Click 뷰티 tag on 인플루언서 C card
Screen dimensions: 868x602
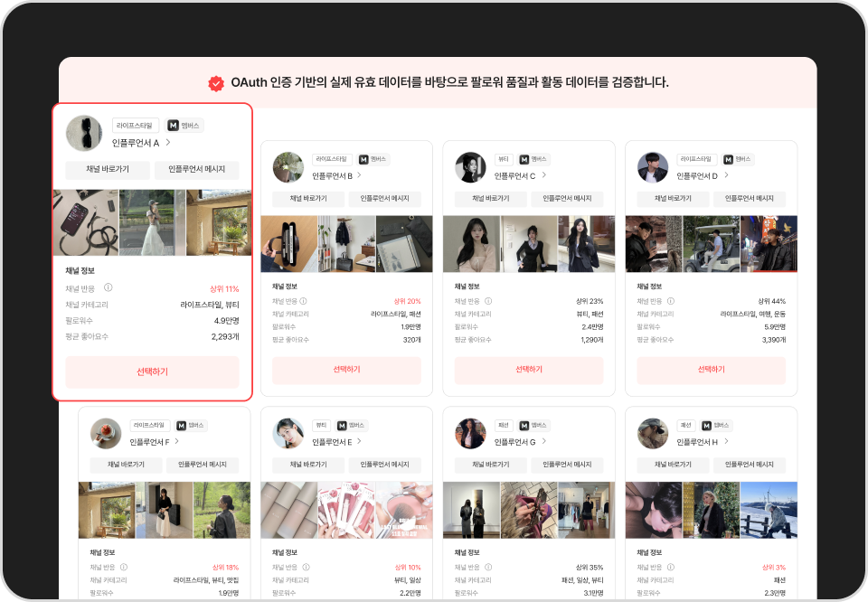point(504,159)
